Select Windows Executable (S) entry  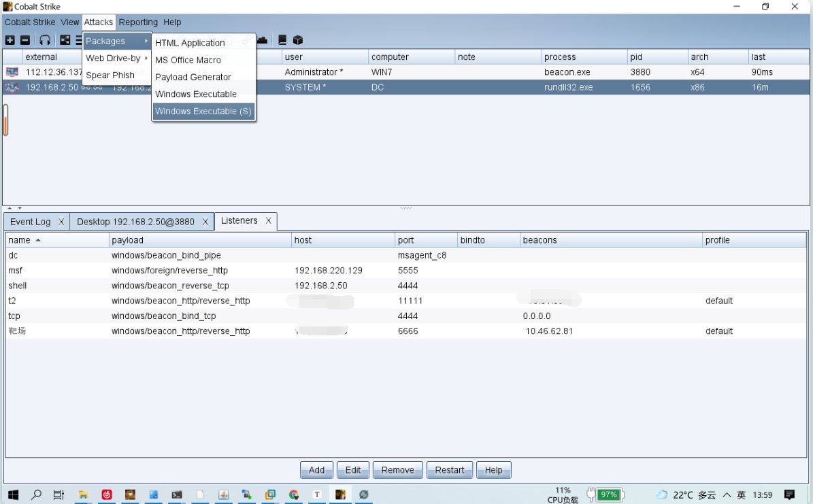204,112
